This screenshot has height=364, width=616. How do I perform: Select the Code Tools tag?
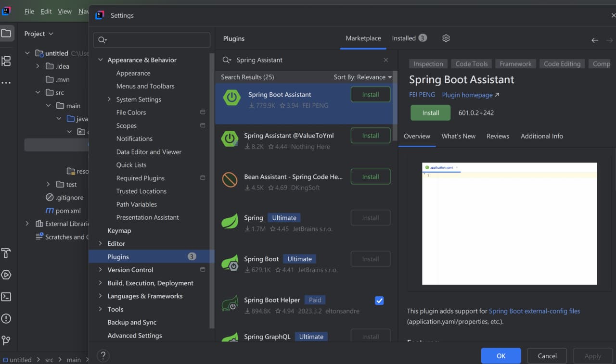472,64
